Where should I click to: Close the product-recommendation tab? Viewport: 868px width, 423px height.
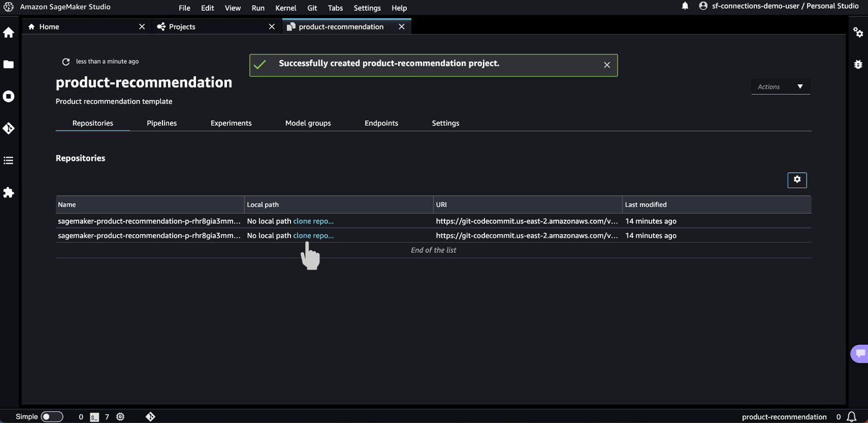tap(401, 27)
